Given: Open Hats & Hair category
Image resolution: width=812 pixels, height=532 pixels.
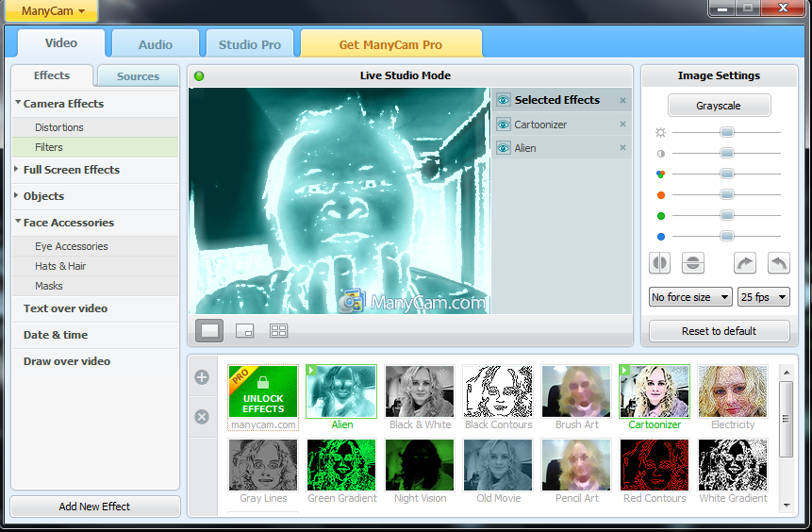Looking at the screenshot, I should point(94,266).
